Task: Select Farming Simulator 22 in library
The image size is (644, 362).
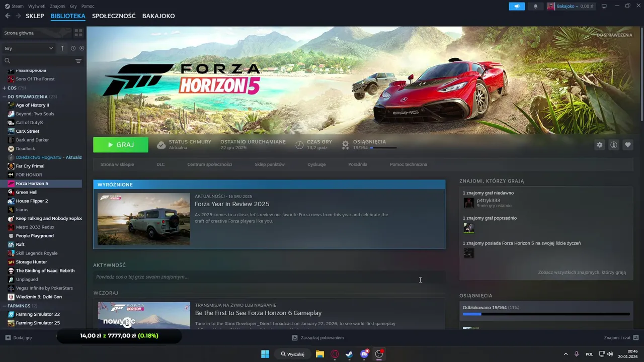Action: coord(38,314)
